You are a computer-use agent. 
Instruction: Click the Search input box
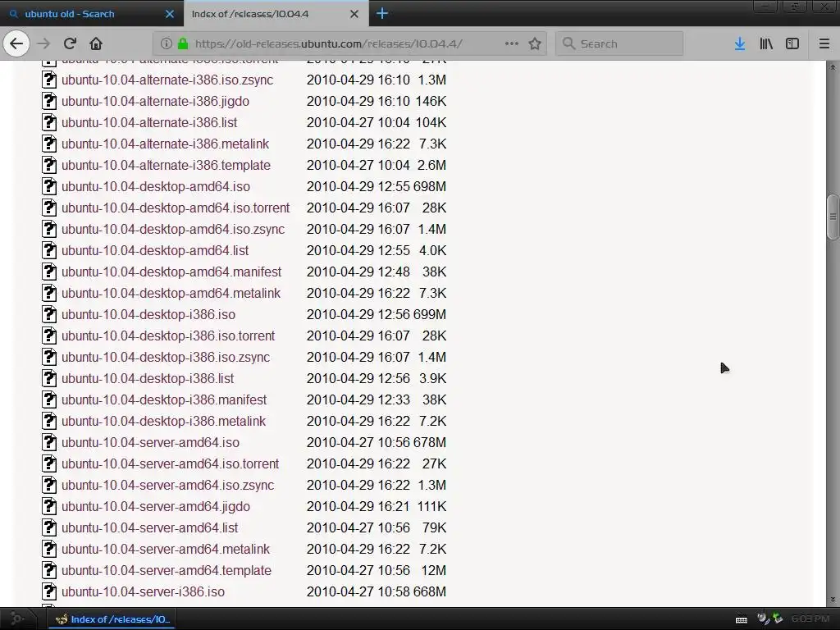620,43
